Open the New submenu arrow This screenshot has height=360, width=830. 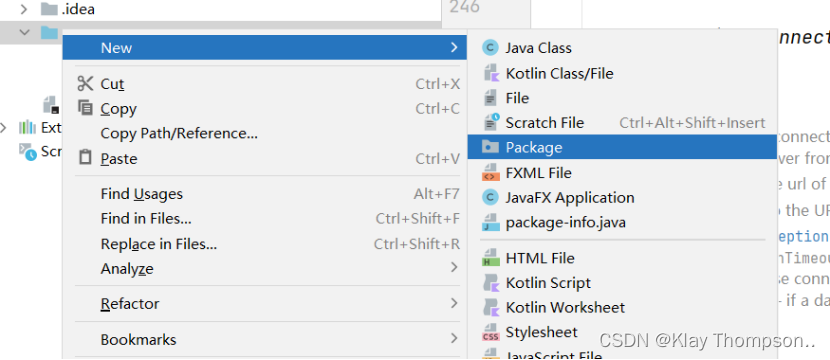coord(454,48)
